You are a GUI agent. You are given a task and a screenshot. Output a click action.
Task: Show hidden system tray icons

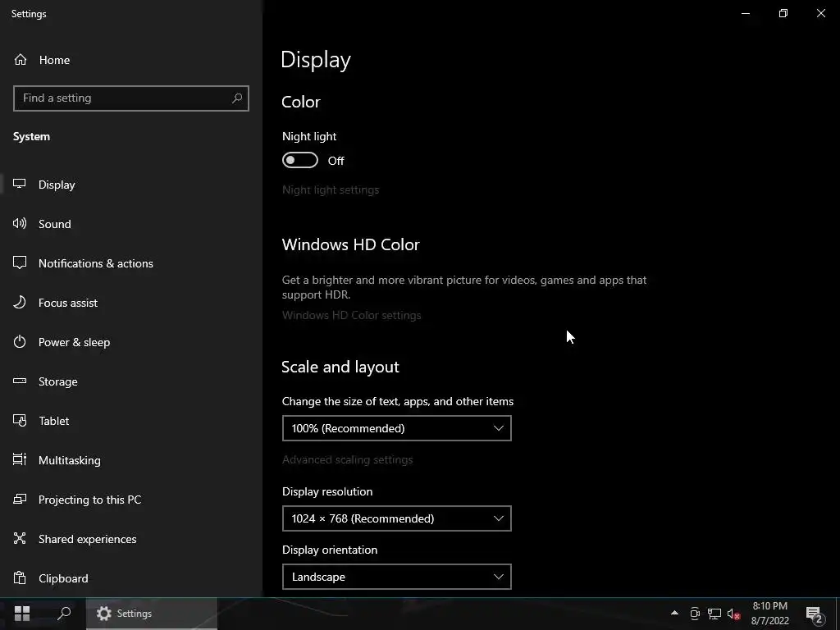(674, 613)
